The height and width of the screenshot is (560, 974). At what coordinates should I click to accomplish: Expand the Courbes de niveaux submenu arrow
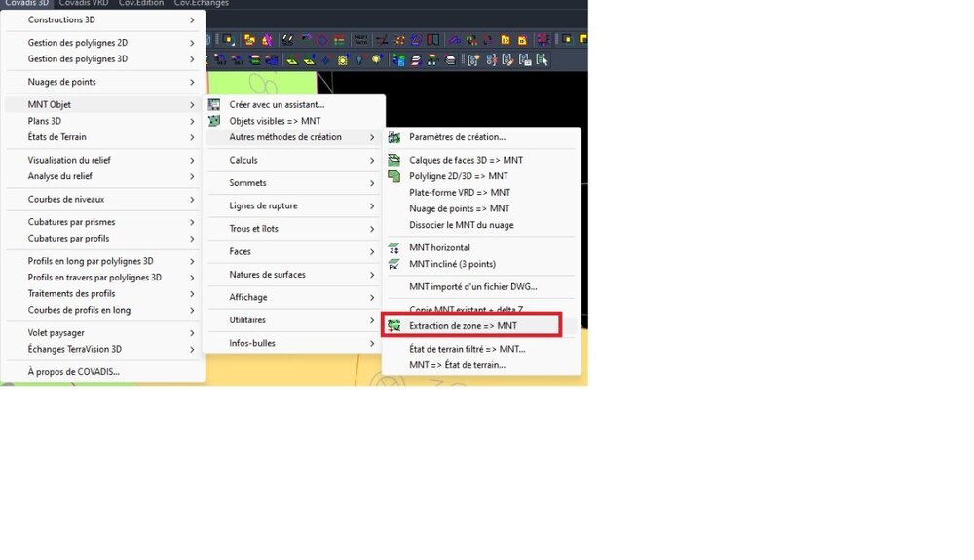pos(192,200)
